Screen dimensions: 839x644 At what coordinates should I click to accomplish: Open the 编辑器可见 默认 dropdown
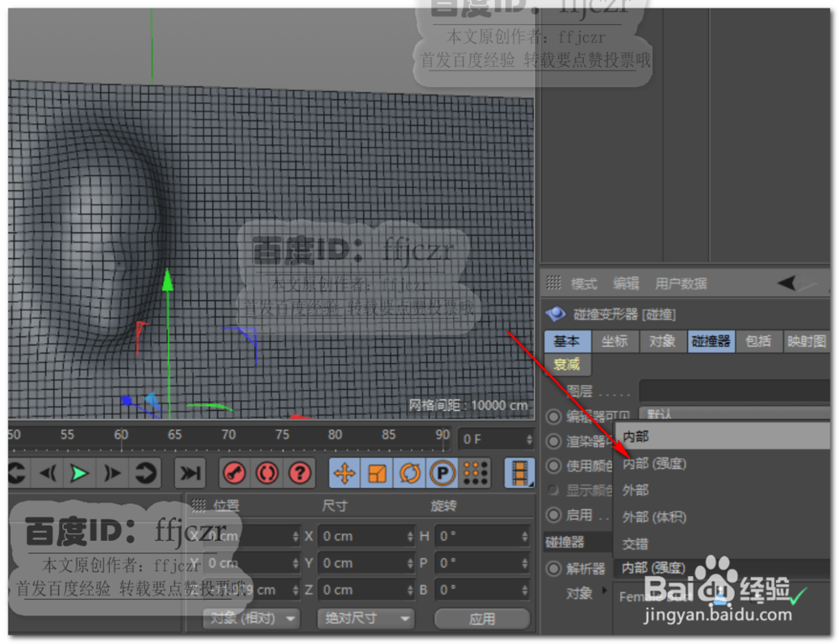pyautogui.click(x=735, y=413)
